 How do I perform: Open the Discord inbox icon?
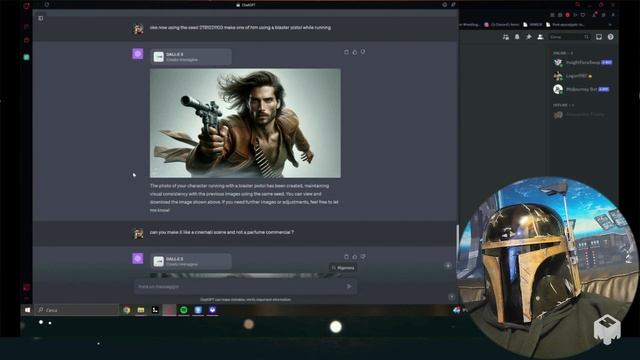[x=599, y=37]
